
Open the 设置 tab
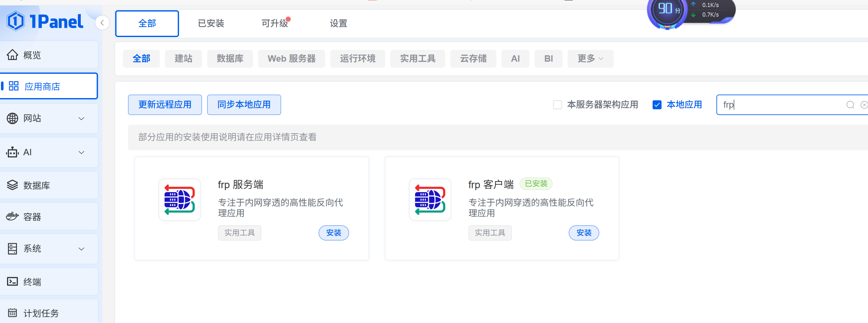pos(338,23)
